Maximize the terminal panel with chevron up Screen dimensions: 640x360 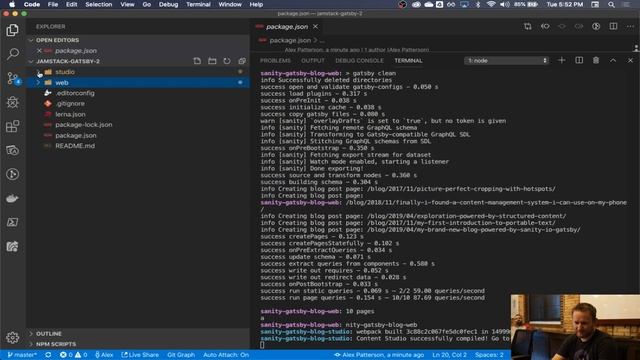point(613,60)
